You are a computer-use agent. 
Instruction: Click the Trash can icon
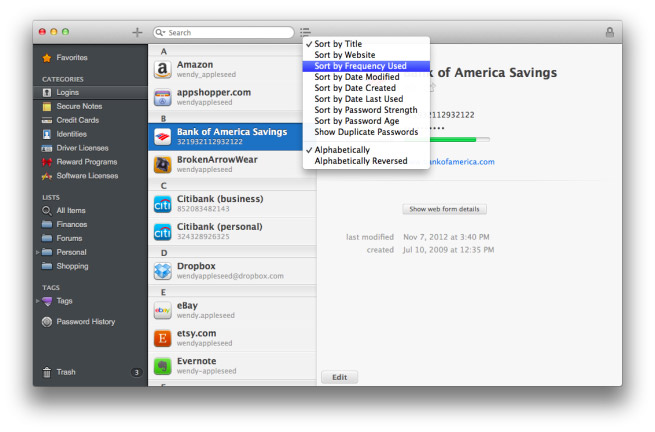47,372
